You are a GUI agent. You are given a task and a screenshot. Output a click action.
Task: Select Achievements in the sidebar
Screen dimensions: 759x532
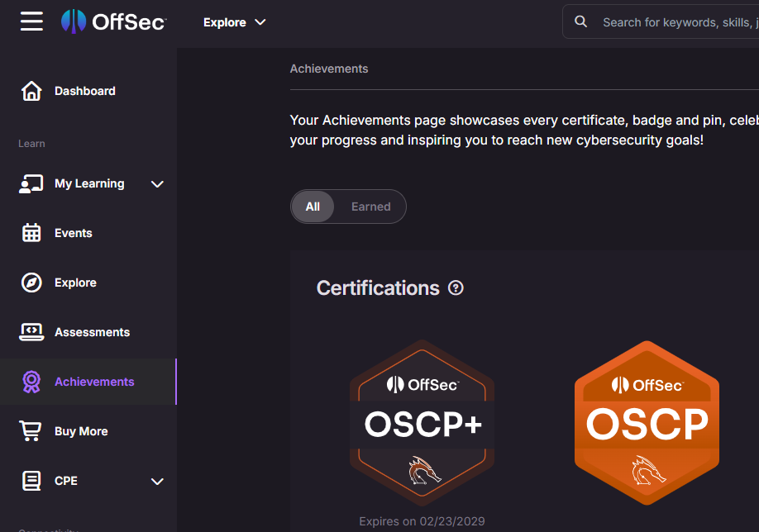coord(94,382)
